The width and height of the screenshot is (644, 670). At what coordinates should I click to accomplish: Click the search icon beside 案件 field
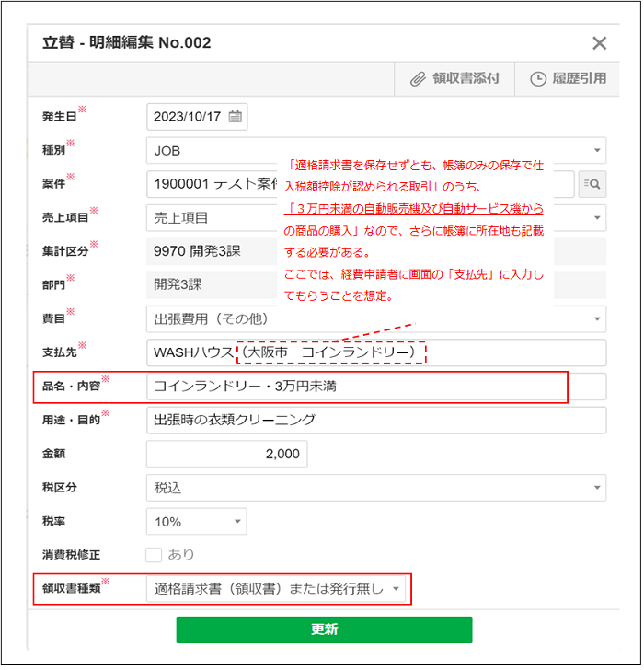(592, 185)
